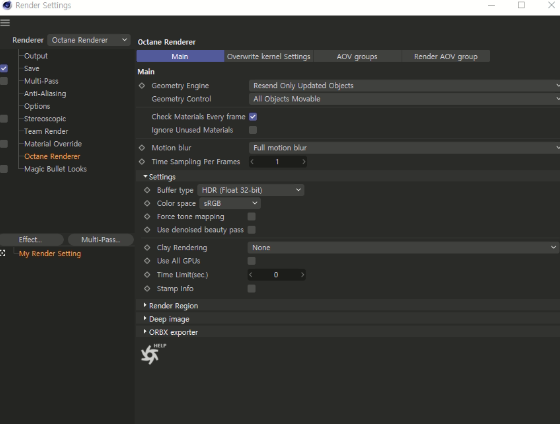
Task: Click keyframe diamond next to Stamp Info
Action: pyautogui.click(x=147, y=289)
